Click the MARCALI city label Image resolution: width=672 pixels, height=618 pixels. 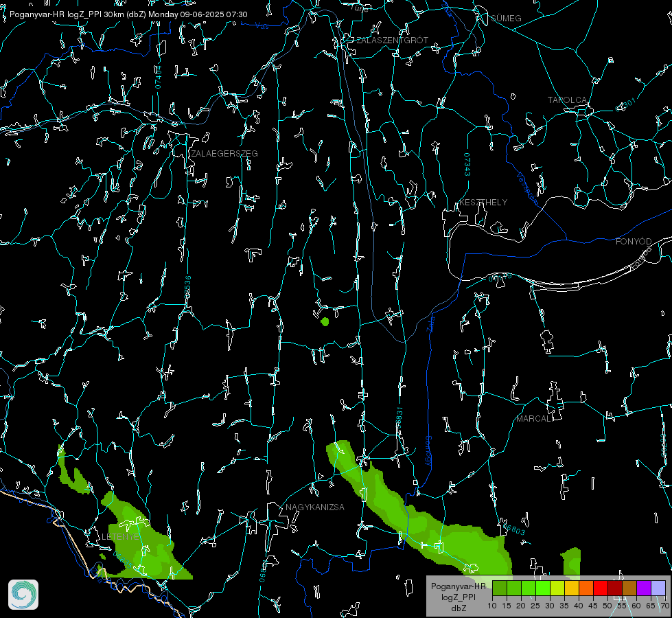[x=535, y=419]
